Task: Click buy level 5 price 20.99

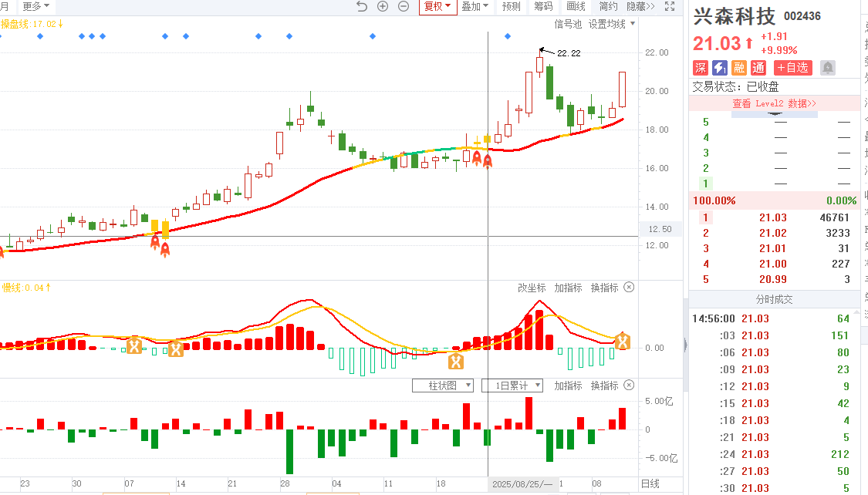Action: [773, 279]
